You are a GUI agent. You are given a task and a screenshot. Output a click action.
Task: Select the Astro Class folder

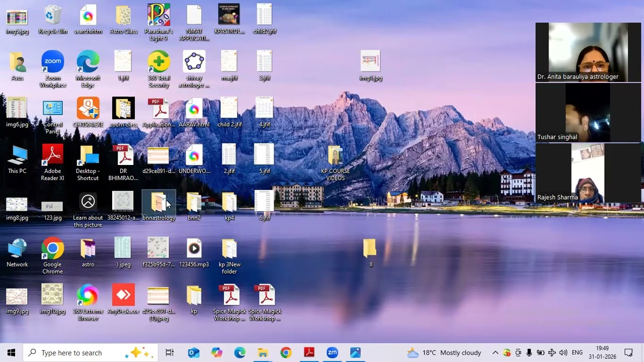123,20
